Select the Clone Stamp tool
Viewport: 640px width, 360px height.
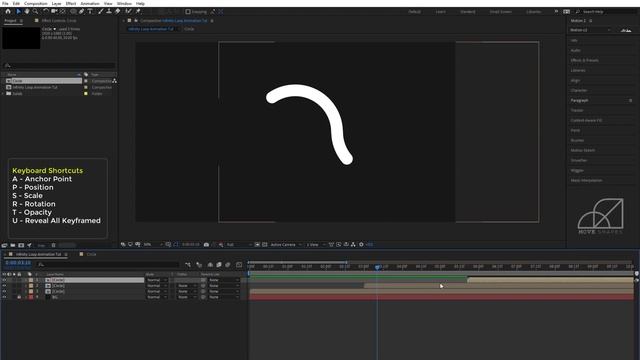point(109,11)
